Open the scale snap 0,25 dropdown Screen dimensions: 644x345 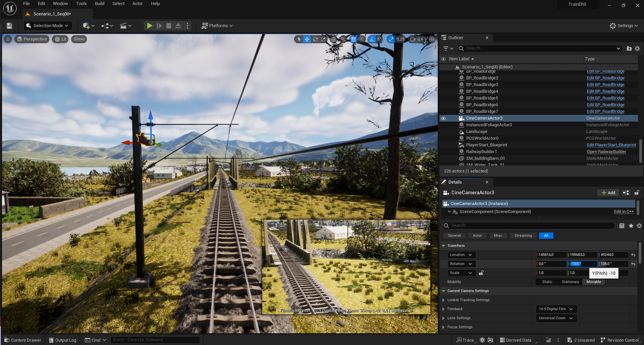400,39
